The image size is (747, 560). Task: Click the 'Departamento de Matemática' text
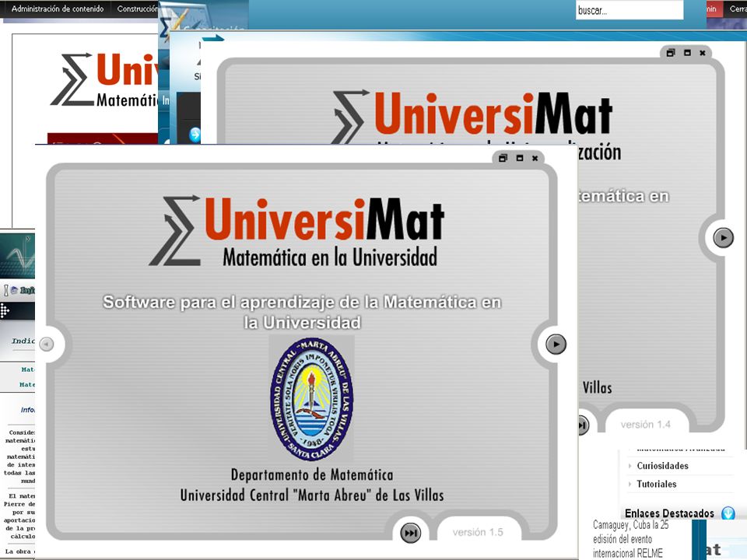[x=312, y=474]
